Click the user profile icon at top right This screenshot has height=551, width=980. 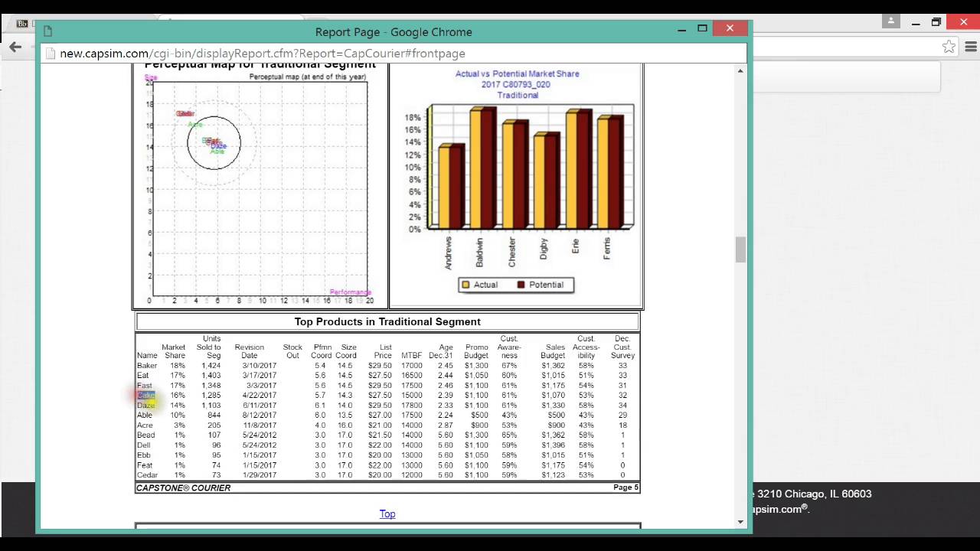coord(890,21)
